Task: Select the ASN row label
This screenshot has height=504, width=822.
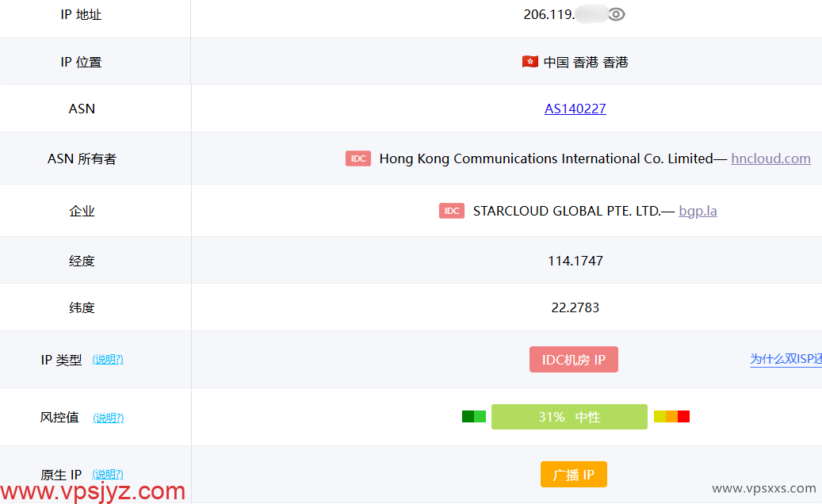Action: click(x=82, y=109)
